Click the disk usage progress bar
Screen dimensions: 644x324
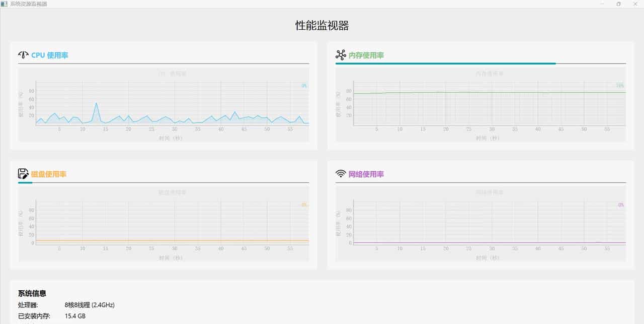(x=164, y=182)
